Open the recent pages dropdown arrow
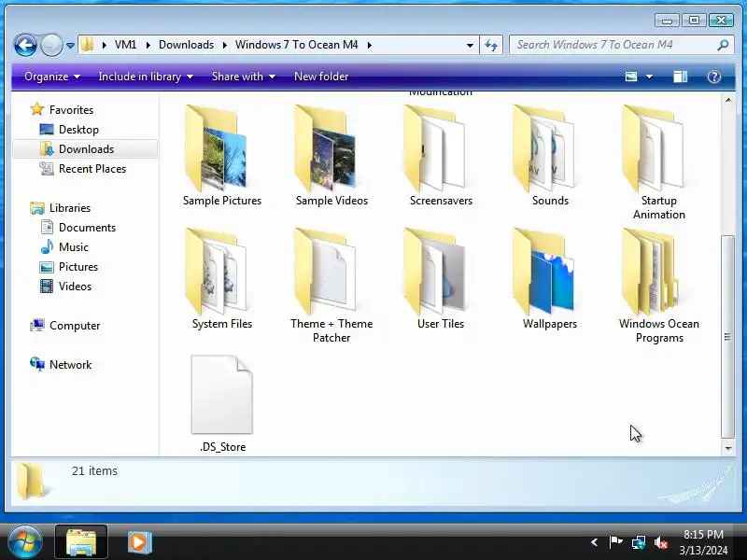Screen dimensions: 747x560 (70, 46)
